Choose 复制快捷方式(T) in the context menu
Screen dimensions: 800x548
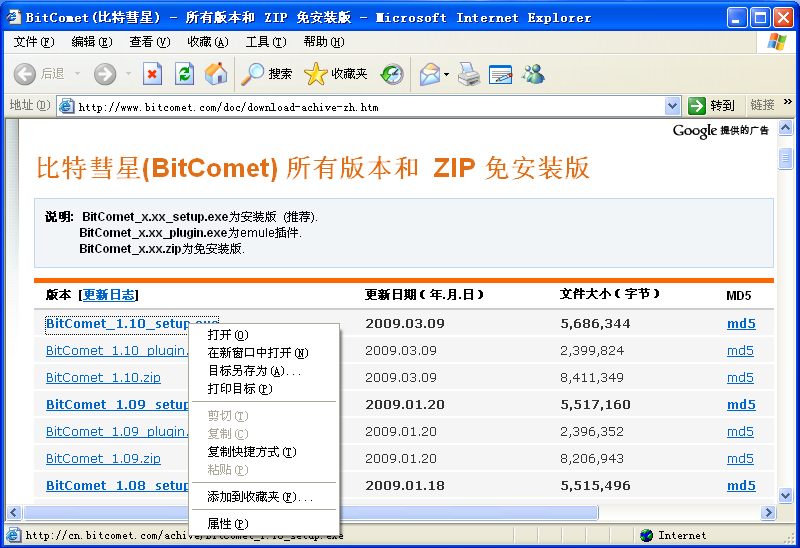[x=263, y=452]
